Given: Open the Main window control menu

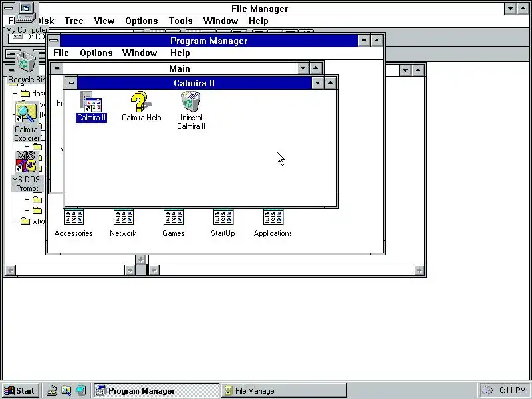Looking at the screenshot, I should pos(57,68).
